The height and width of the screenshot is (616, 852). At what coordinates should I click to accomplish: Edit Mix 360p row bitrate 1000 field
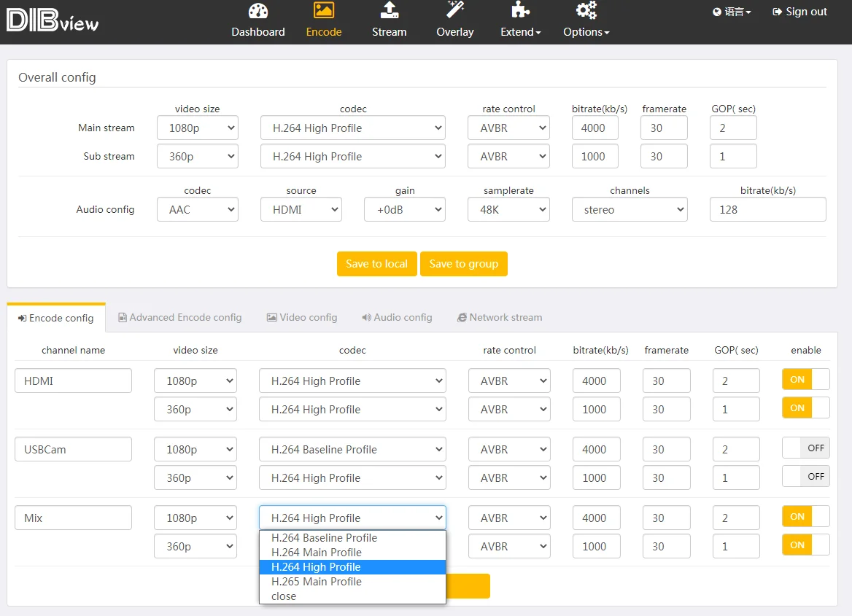click(x=596, y=547)
